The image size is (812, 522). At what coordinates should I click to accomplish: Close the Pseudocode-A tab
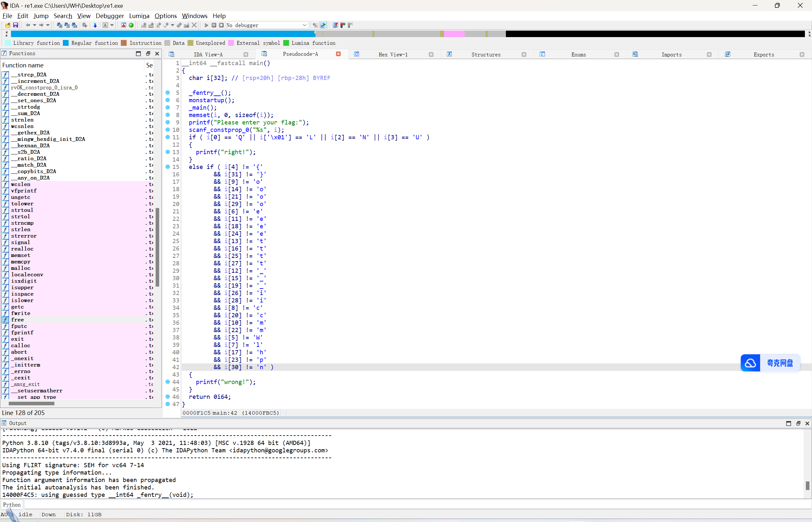338,54
